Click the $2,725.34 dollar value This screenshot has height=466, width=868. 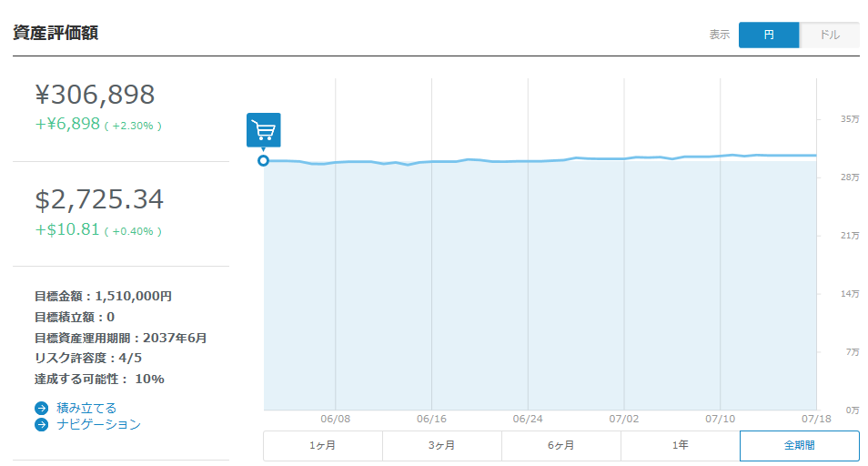99,200
